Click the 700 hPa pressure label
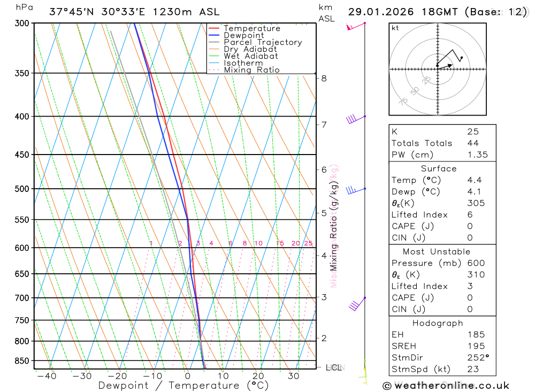535x392 pixels. click(x=22, y=298)
